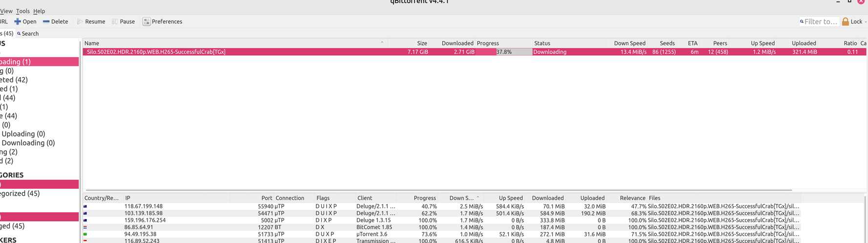This screenshot has height=243, width=868.
Task: Sort the torrent list by the Seeds column
Action: coord(667,43)
